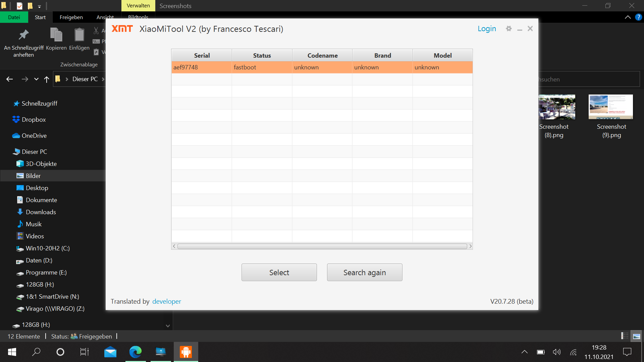
Task: Switch to the Freigeben ribbon tab
Action: point(71,17)
